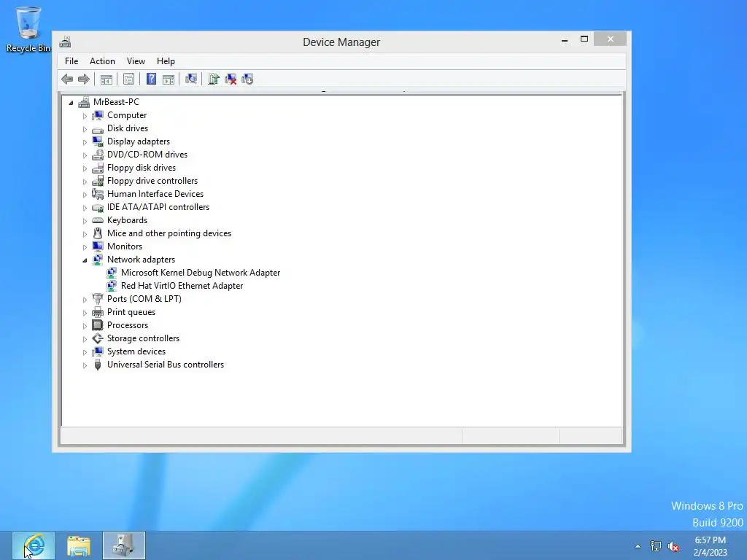
Task: Open the View menu
Action: click(x=136, y=61)
